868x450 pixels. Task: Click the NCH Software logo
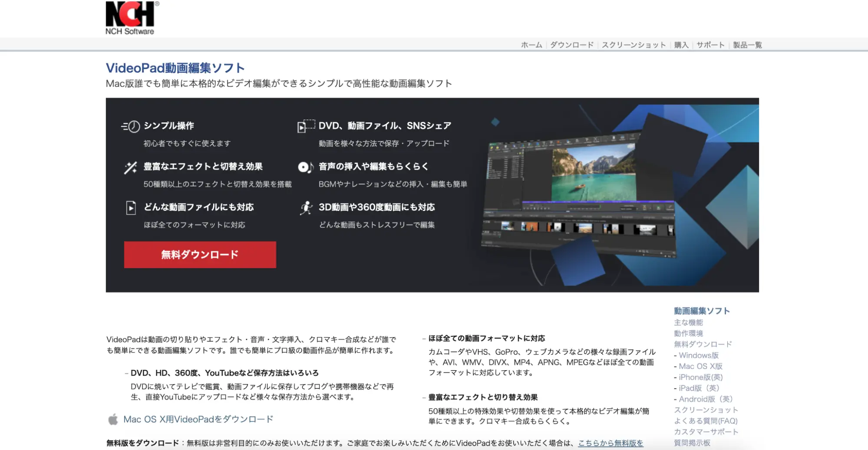pyautogui.click(x=132, y=18)
